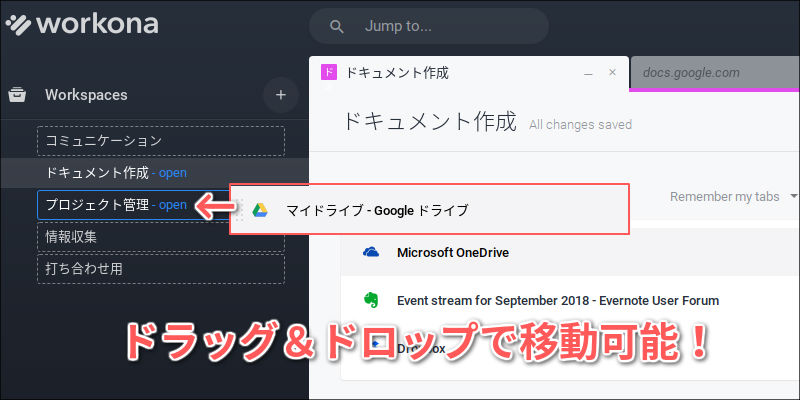Click the Dropbox icon in tab list
Viewport: 800px width, 400px height.
374,345
